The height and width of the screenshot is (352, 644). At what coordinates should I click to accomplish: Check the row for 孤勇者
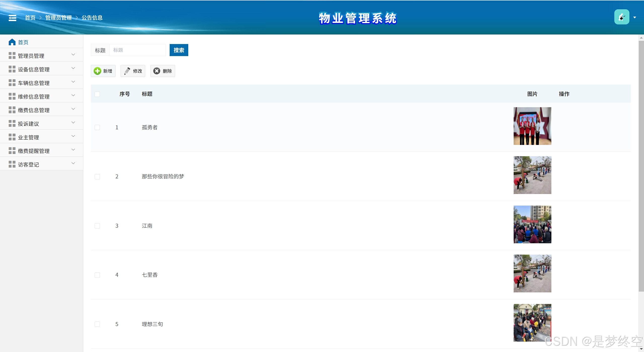97,127
